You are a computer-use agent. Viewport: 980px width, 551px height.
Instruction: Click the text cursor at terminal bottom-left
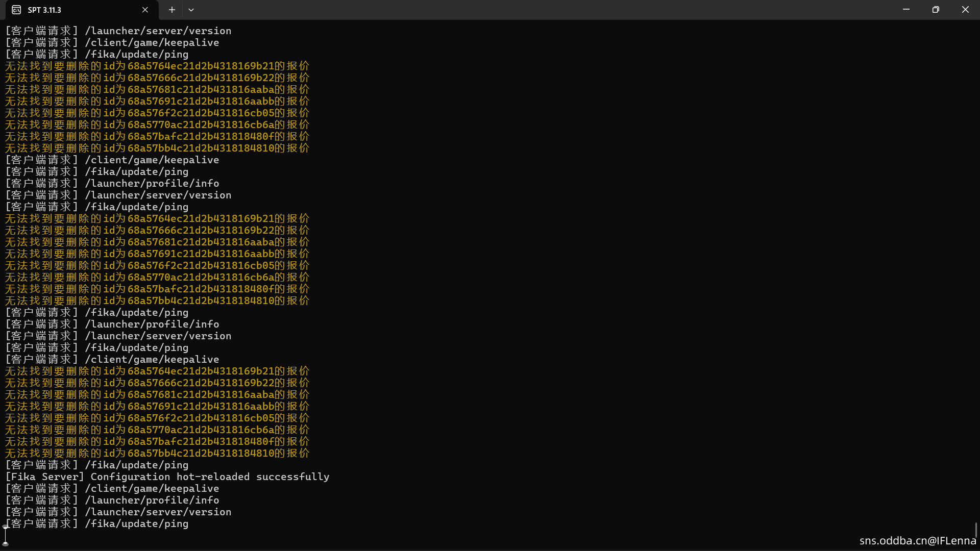coord(6,535)
